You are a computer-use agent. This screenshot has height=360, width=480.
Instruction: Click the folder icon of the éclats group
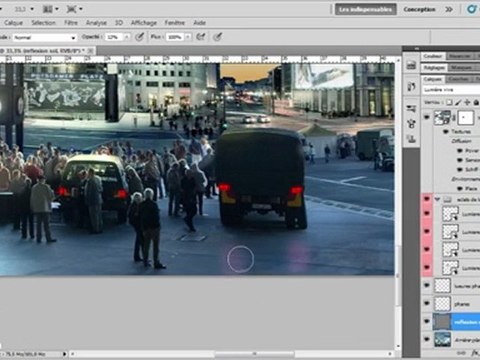pos(447,200)
